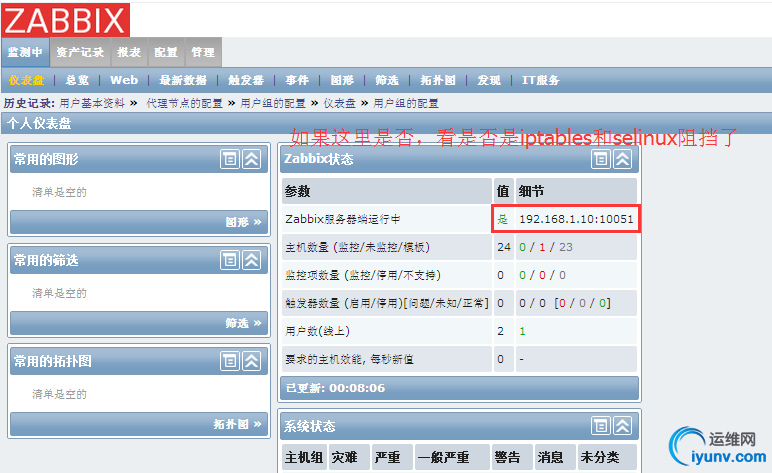Open the 总览 submenu item
Screen dimensions: 772x473
coord(77,80)
